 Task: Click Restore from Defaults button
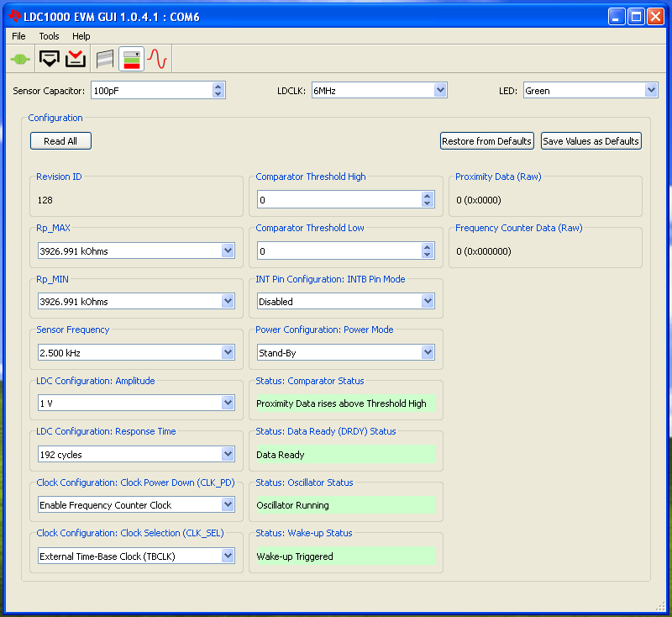486,140
